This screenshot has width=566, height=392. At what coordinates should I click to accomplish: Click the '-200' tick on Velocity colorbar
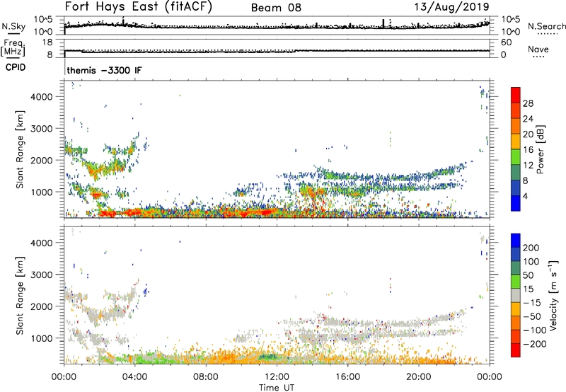[536, 344]
